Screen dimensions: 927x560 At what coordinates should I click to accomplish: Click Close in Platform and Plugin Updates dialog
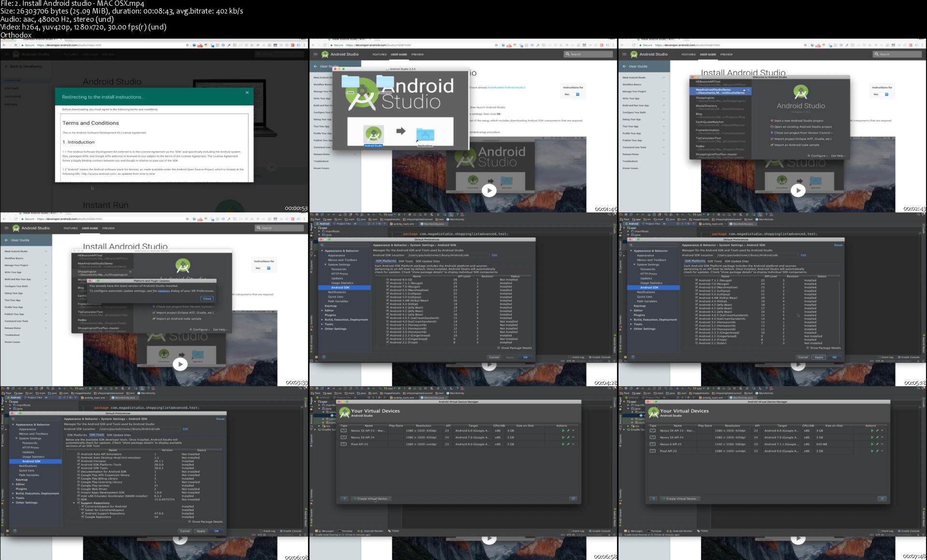[x=207, y=299]
